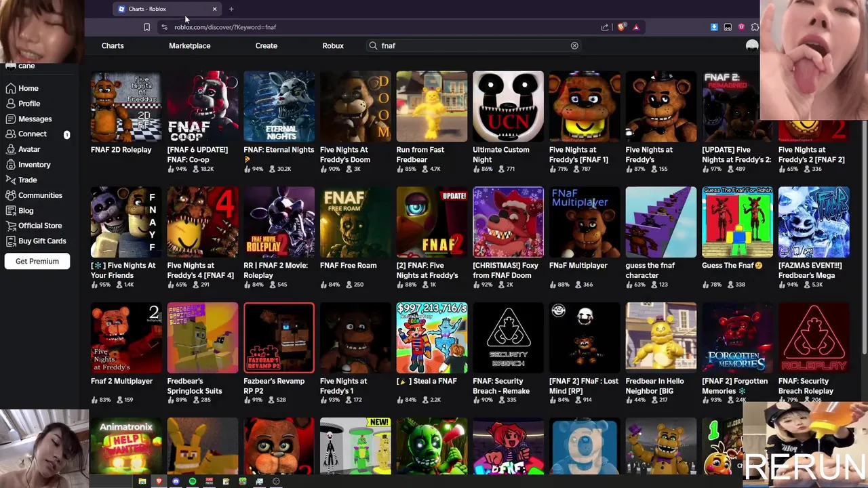This screenshot has height=488, width=868.
Task: Click the share icon in address bar
Action: pyautogui.click(x=605, y=27)
